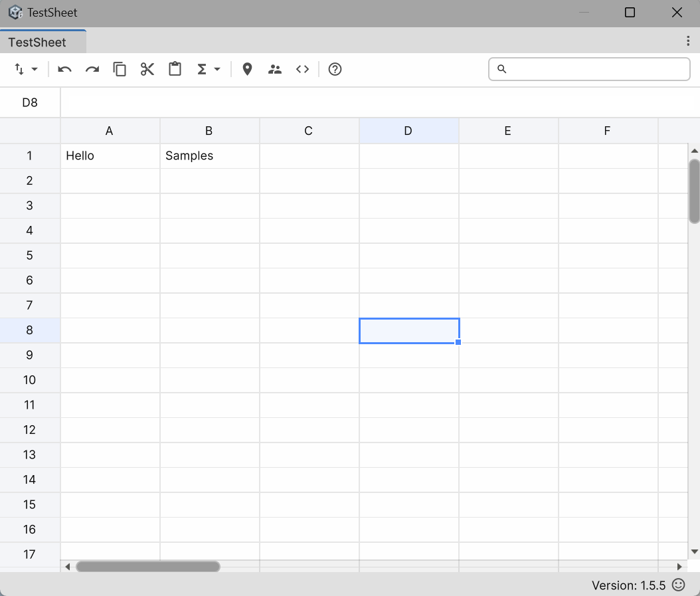
Task: Click the magnifier search icon
Action: (x=502, y=69)
